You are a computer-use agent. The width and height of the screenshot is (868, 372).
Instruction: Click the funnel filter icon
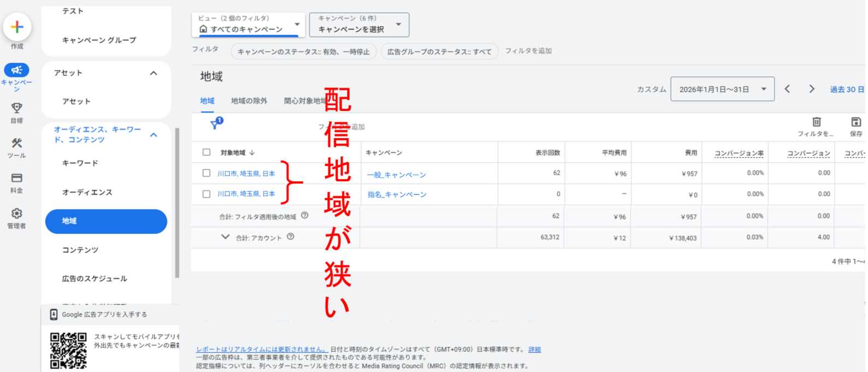pyautogui.click(x=215, y=124)
